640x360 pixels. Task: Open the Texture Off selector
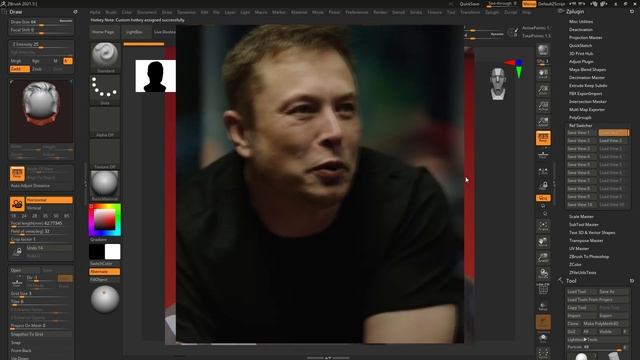click(105, 153)
